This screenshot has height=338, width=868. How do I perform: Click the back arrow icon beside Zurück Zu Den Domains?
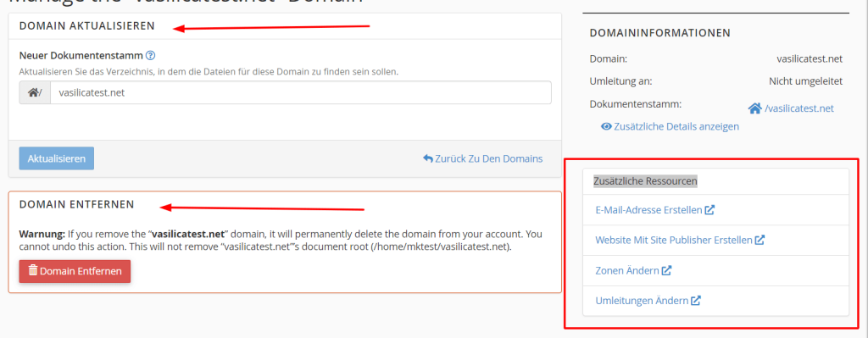point(427,158)
